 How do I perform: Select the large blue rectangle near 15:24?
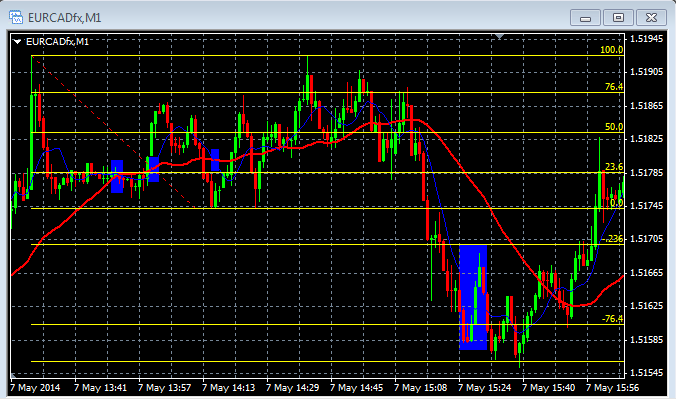473,297
